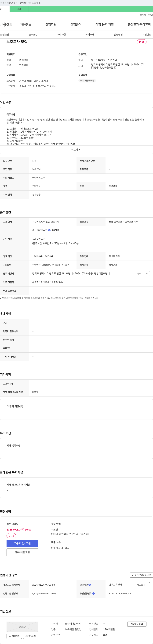Click the 보육시설 운영업 industry value

pos(73,629)
